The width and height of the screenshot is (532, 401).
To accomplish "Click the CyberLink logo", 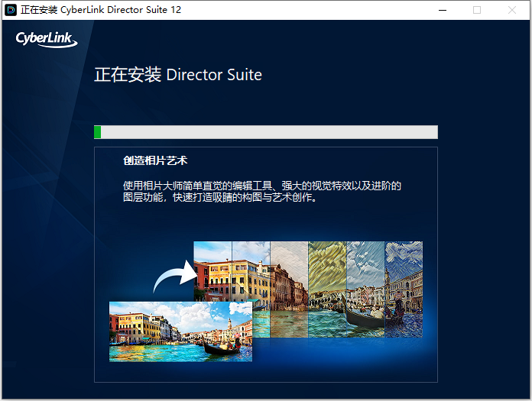I will coord(47,39).
